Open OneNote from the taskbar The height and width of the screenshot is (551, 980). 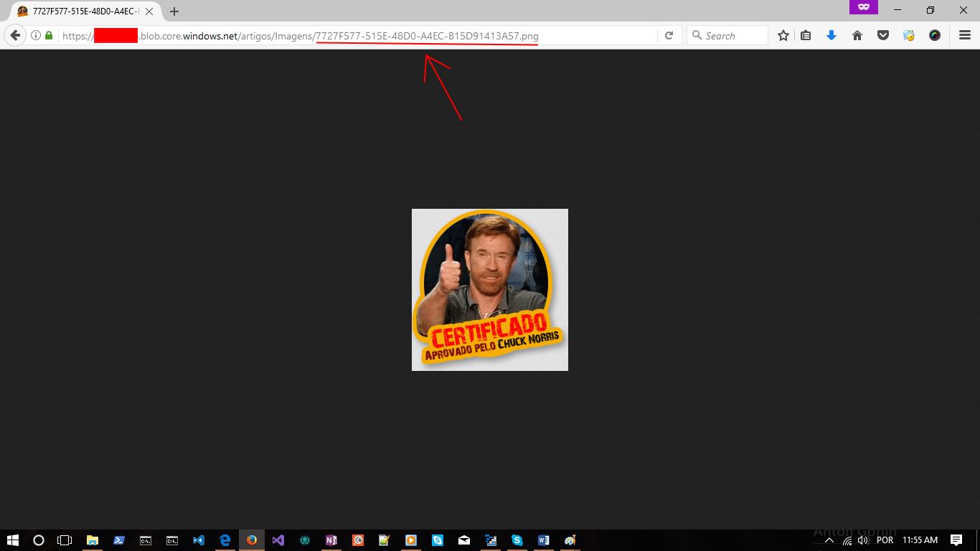[x=331, y=540]
